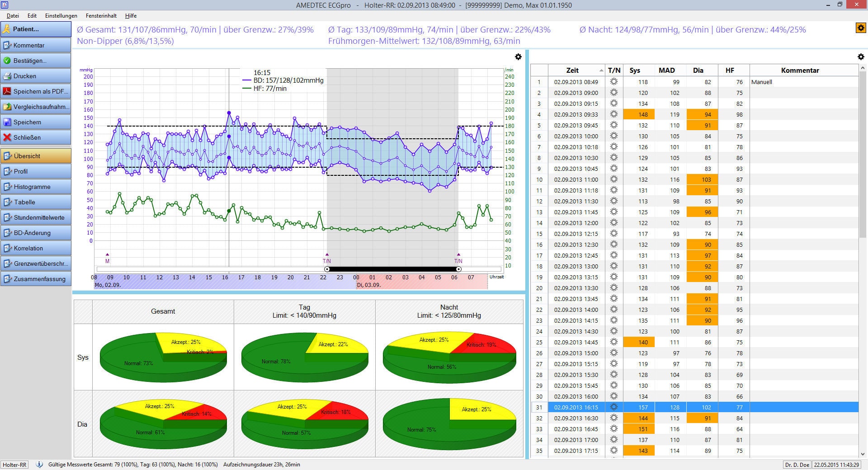The image size is (868, 470).
Task: Open the gear settings above the blood pressure graph
Action: (x=518, y=57)
